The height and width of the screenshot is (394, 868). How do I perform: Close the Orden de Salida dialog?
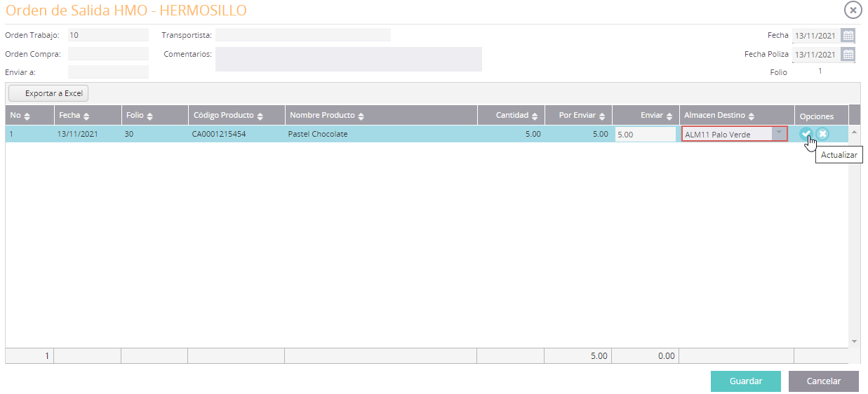pyautogui.click(x=853, y=10)
